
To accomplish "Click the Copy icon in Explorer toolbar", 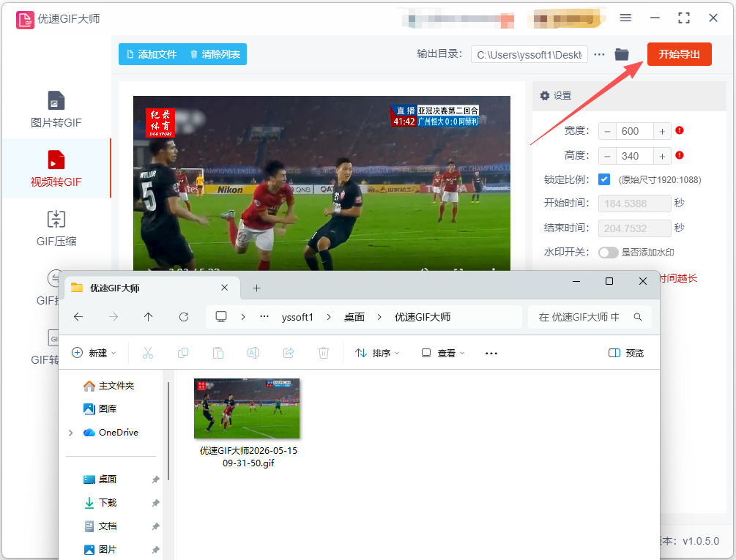I will point(183,353).
